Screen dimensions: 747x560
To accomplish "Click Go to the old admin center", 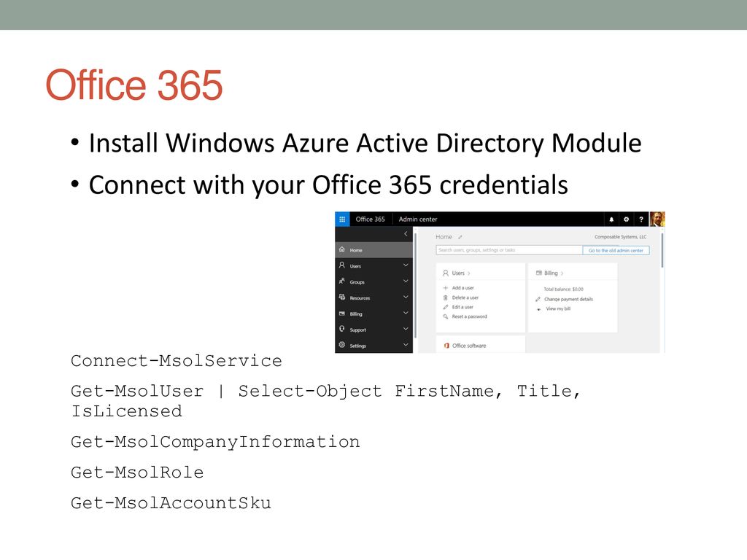I will [616, 251].
